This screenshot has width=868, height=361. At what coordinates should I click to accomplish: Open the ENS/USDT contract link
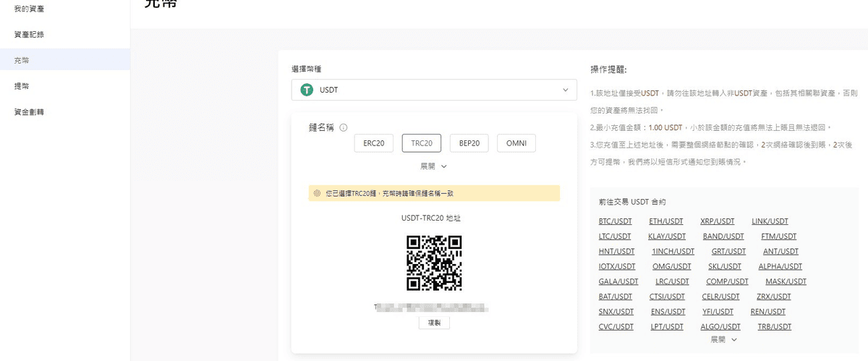pos(668,313)
